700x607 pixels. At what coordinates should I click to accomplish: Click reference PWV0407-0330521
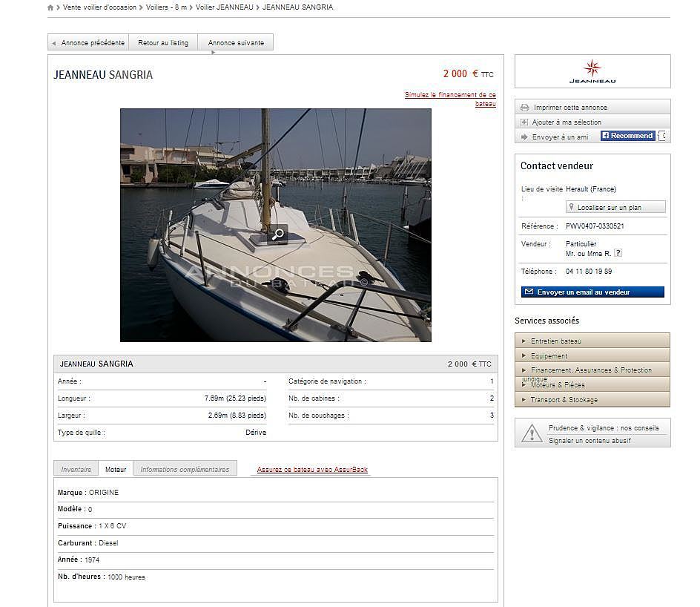click(595, 226)
